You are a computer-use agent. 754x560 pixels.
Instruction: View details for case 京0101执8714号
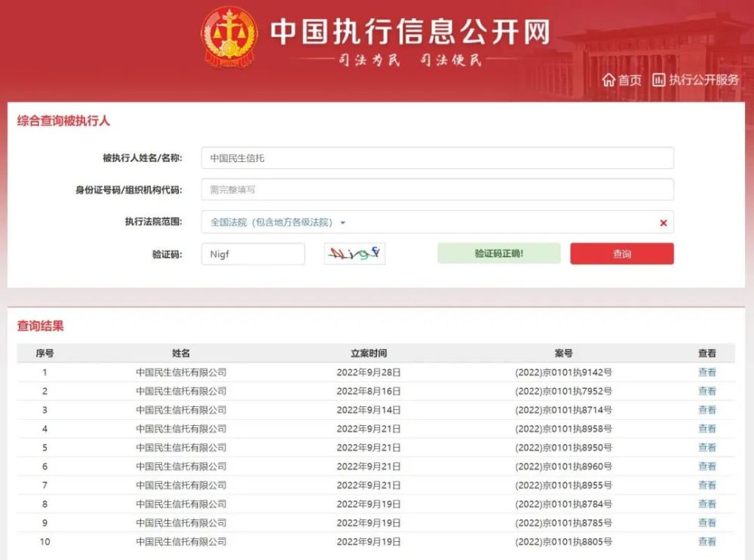click(x=707, y=409)
